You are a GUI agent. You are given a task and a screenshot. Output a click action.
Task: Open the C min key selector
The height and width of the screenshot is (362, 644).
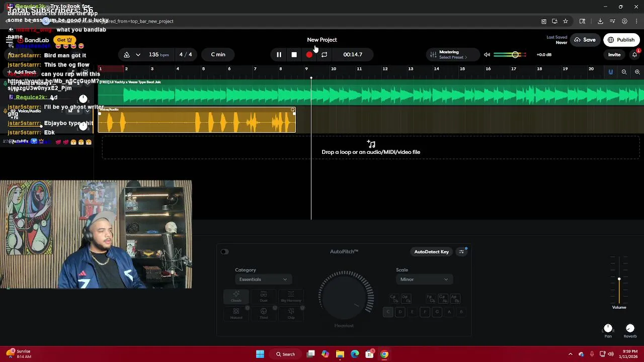[x=218, y=54]
